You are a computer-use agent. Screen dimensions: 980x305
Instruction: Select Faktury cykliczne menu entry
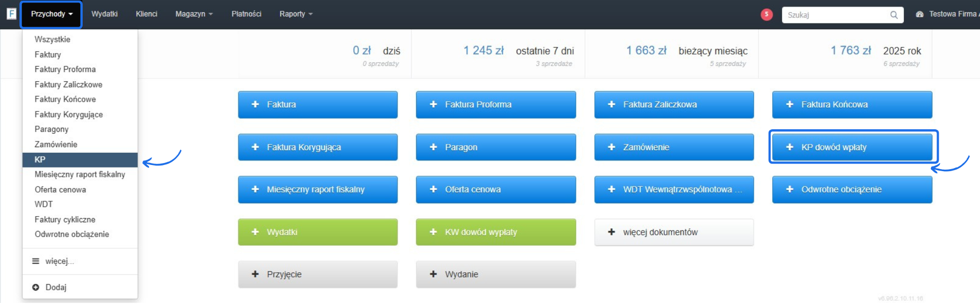pos(80,220)
